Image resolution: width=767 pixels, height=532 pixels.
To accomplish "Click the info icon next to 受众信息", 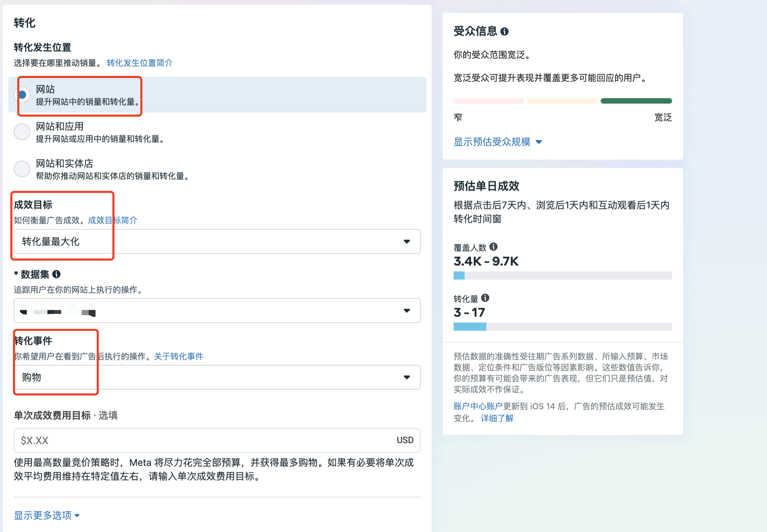I will click(x=504, y=32).
